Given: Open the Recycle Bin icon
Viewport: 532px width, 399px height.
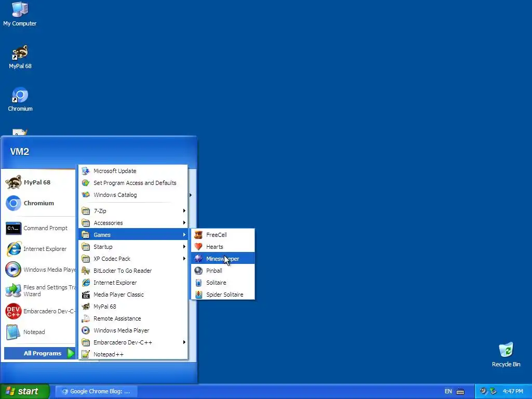Looking at the screenshot, I should [506, 354].
